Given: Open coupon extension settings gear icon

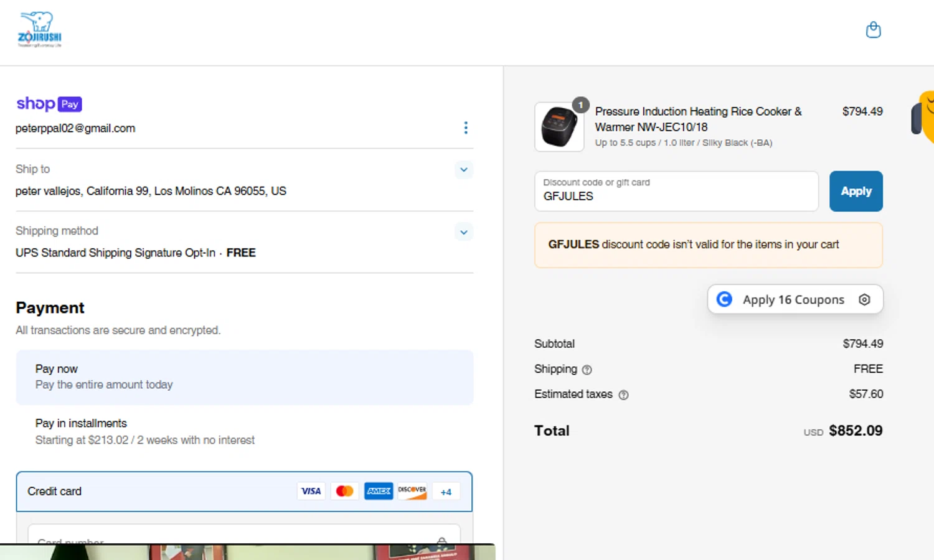Looking at the screenshot, I should [864, 299].
